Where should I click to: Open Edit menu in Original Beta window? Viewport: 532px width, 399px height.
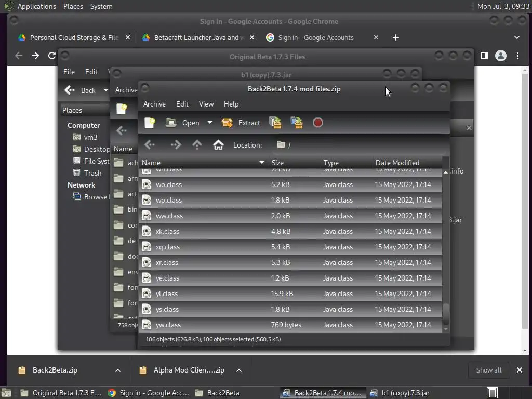[91, 72]
